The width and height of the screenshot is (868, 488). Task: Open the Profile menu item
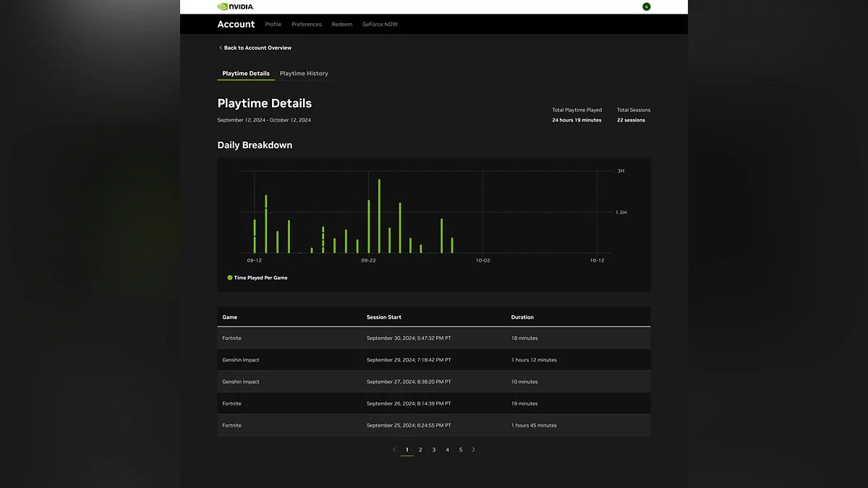tap(273, 25)
